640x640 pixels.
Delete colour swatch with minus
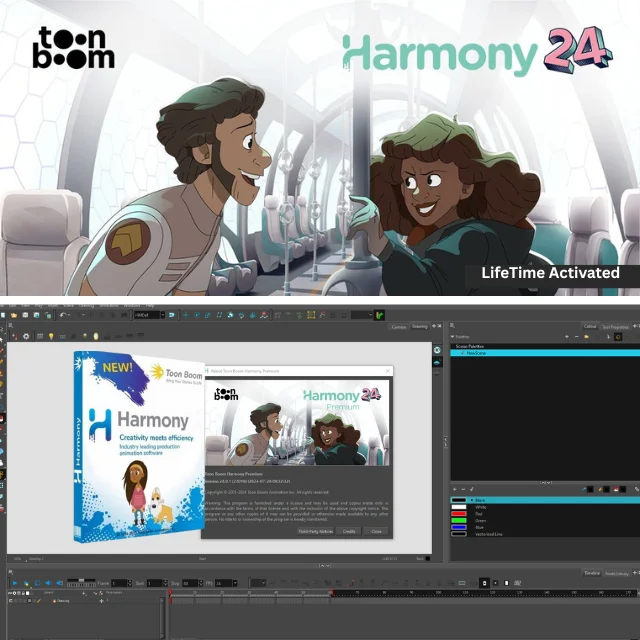pyautogui.click(x=463, y=489)
